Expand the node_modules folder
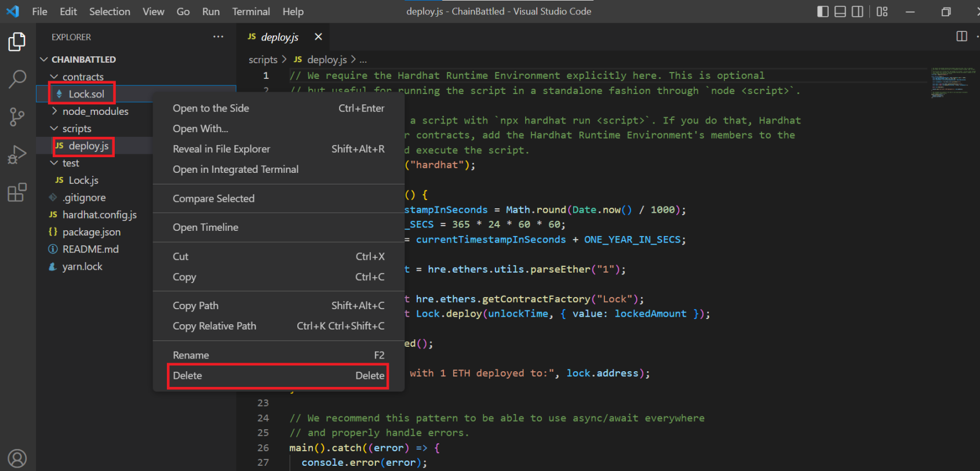This screenshot has width=980, height=471. coord(95,111)
